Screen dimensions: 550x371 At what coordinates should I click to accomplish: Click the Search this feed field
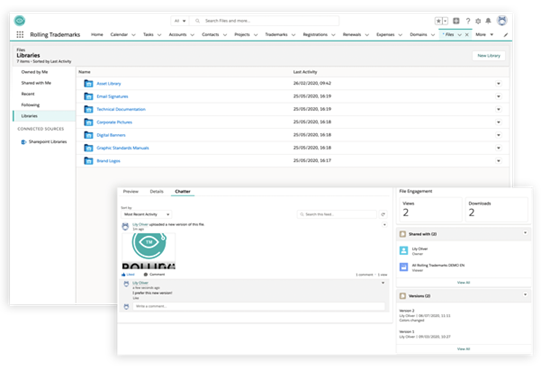coord(337,214)
